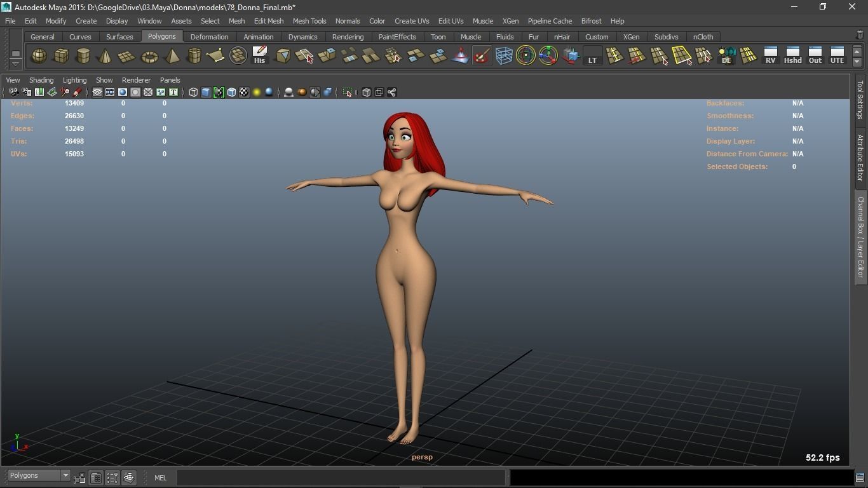Open the Out outliner shelf button
Viewport: 868px width, 488px height.
815,56
